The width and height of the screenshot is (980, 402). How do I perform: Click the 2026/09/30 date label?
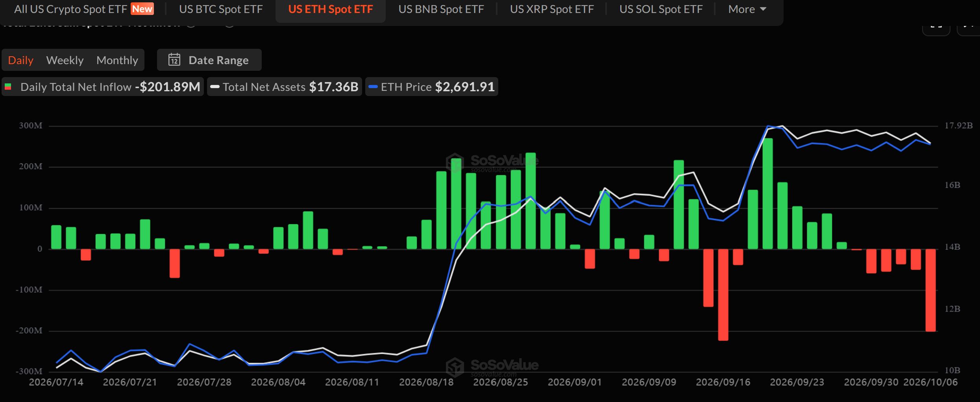click(871, 382)
